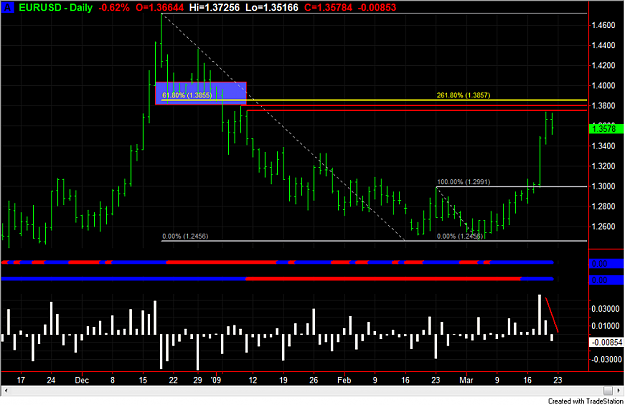Click the scroll-left arrow on horizontal scrollbar

click(5, 391)
